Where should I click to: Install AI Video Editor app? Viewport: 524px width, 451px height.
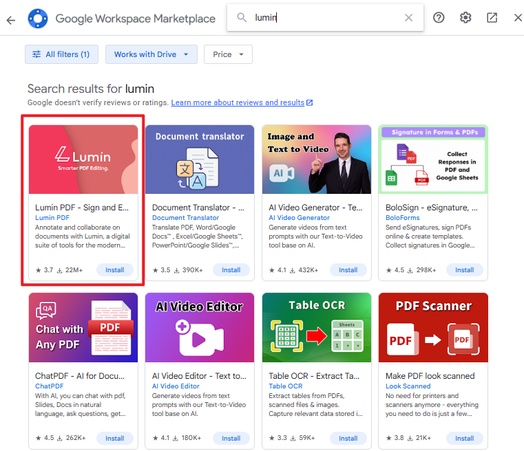231,438
